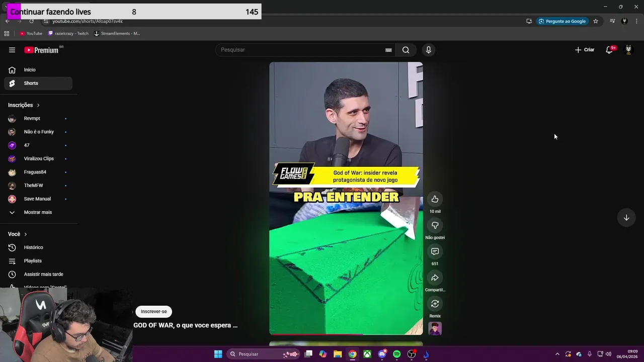Click the YouTube search magnifier button

[x=406, y=50]
